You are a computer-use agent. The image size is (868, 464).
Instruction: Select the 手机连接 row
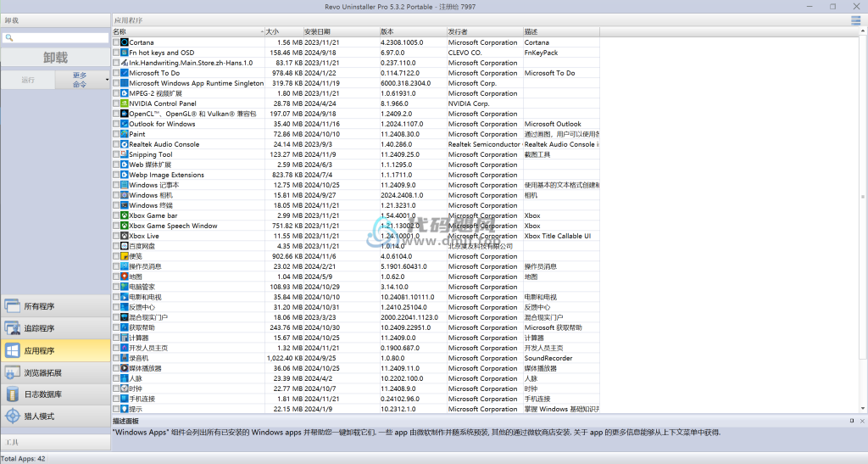coord(355,399)
